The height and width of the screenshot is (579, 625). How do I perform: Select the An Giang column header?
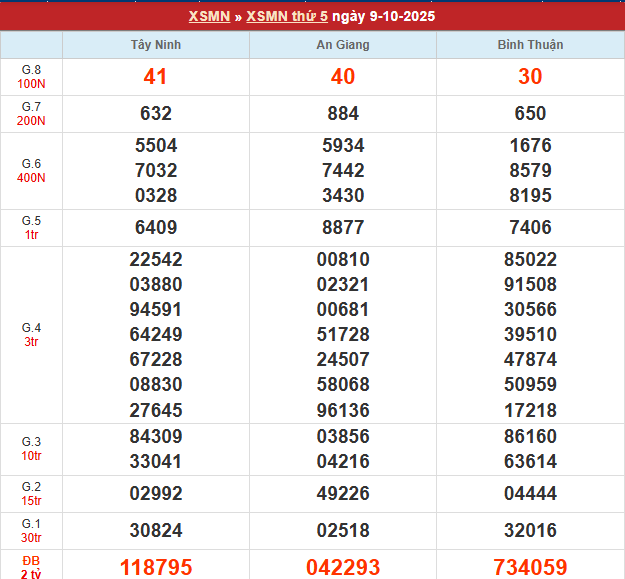click(x=343, y=45)
